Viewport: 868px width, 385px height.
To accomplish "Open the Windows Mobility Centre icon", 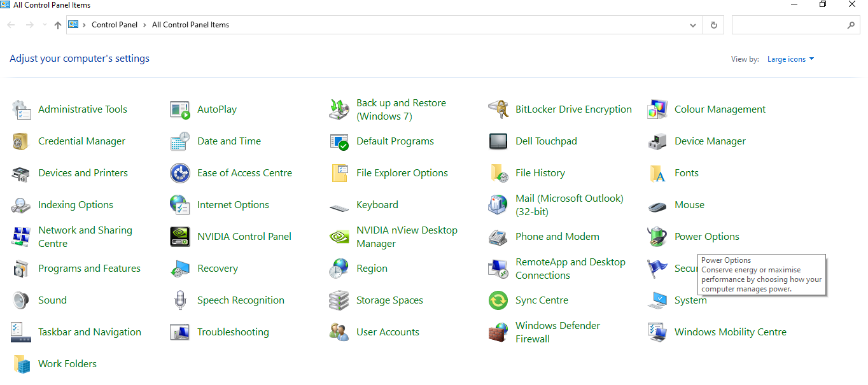I will point(657,332).
